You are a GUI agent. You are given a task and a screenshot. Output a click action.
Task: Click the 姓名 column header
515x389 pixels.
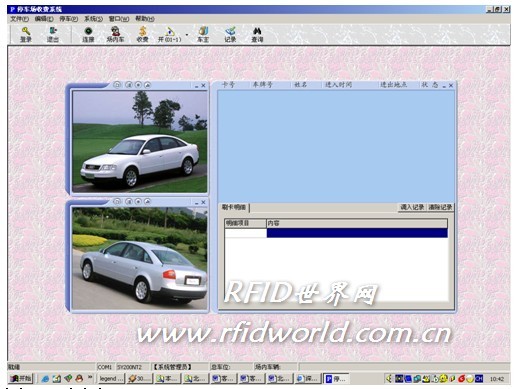(x=300, y=85)
